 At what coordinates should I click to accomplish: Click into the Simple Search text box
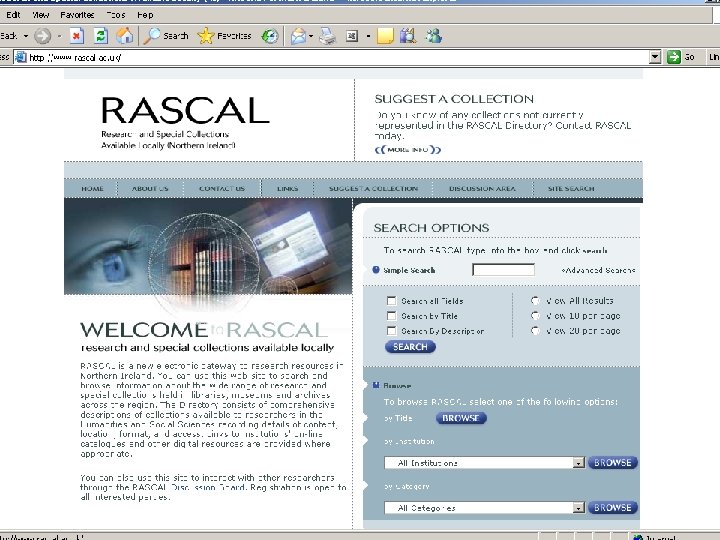coord(503,270)
